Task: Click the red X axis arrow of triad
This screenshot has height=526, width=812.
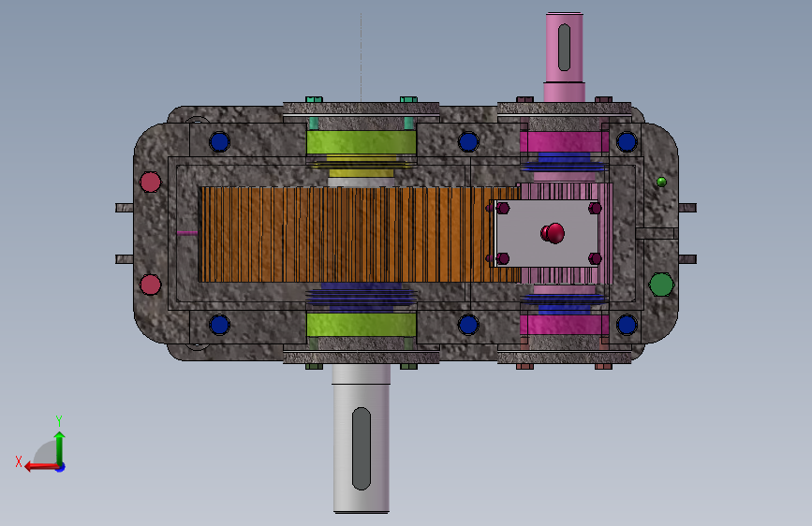Action: pyautogui.click(x=40, y=467)
